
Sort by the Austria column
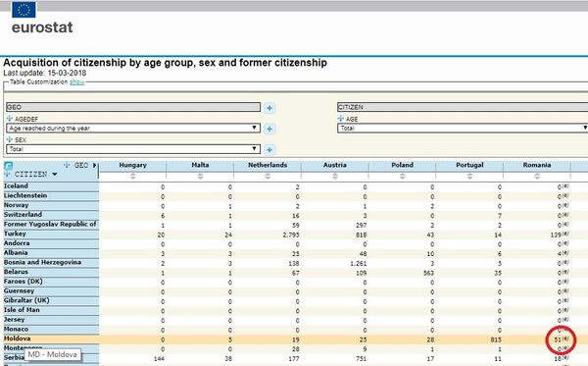click(335, 176)
